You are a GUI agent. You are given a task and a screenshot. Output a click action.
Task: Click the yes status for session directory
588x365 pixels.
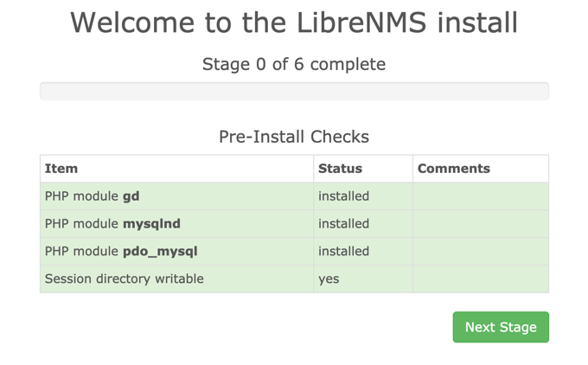(329, 279)
